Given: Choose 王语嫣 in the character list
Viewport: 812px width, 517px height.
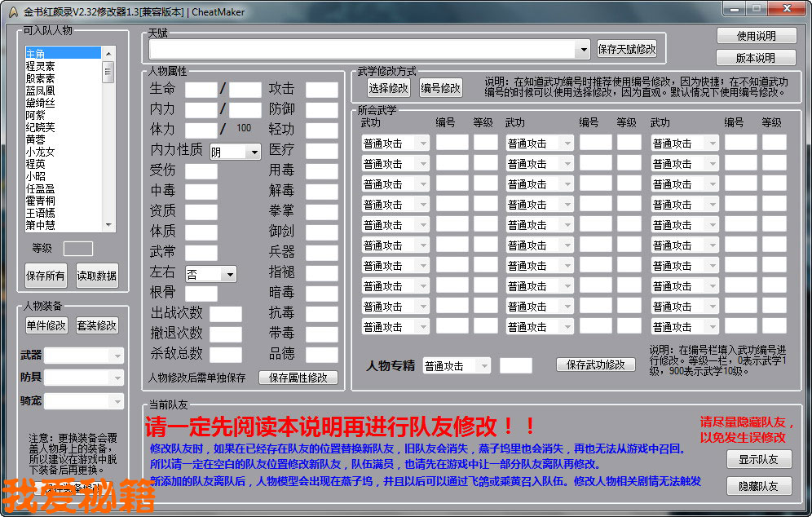Looking at the screenshot, I should (41, 213).
